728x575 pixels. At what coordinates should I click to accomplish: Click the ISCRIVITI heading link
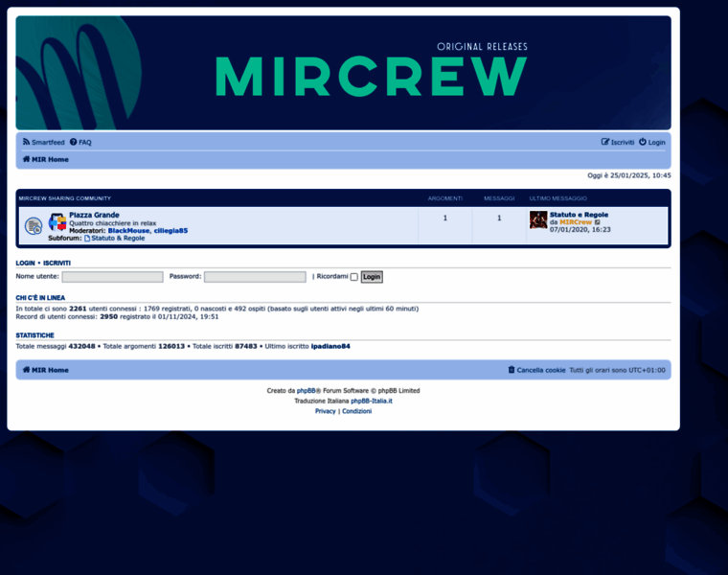pyautogui.click(x=57, y=263)
